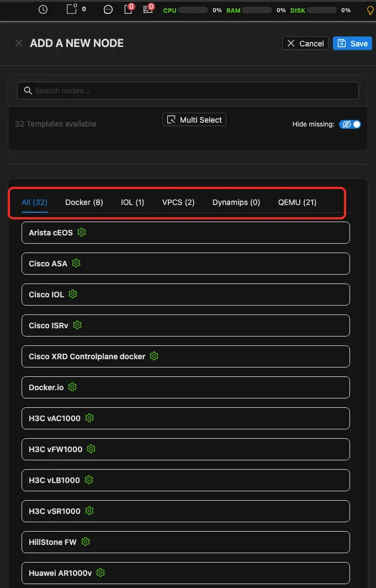Image resolution: width=376 pixels, height=588 pixels.
Task: Select Cisco XRD Controlplane docker template
Action: pyautogui.click(x=186, y=356)
